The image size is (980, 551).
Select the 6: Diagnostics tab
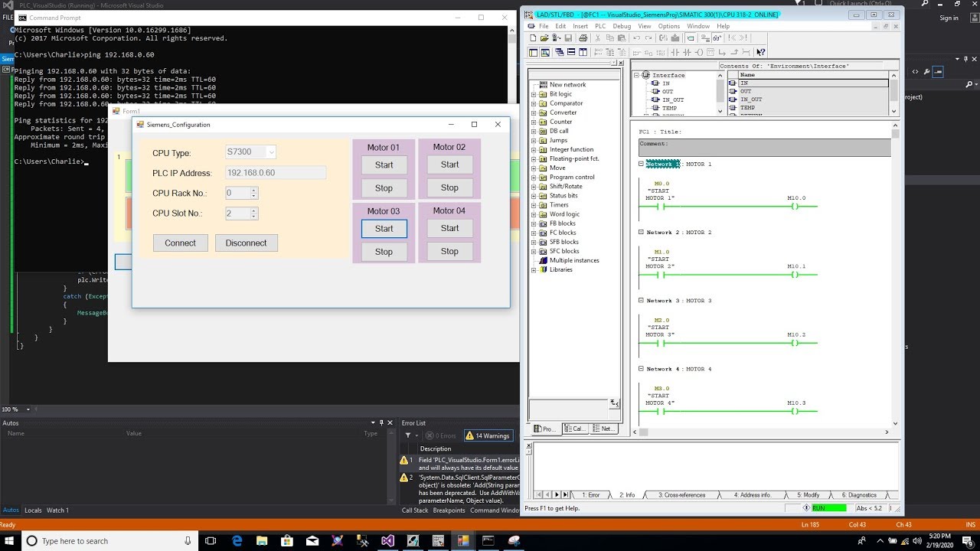[859, 495]
